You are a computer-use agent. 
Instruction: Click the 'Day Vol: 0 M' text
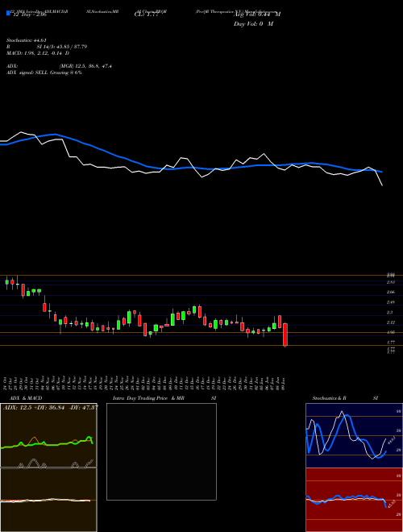(253, 24)
